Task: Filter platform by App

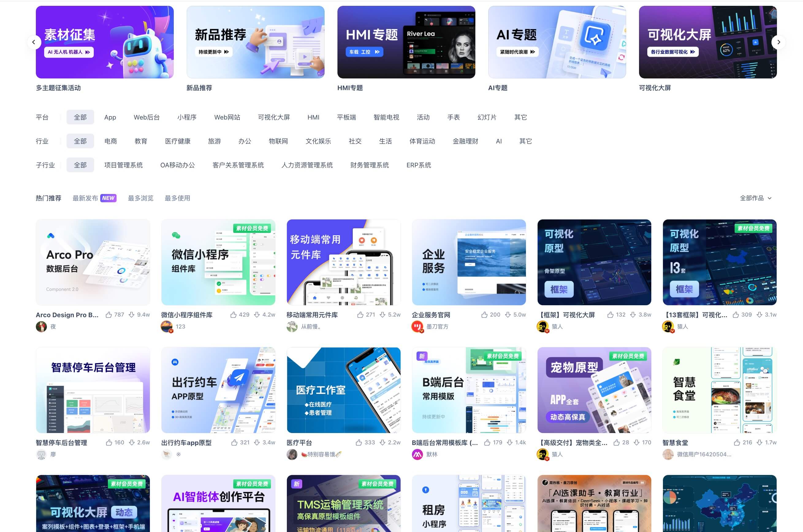Action: (110, 117)
